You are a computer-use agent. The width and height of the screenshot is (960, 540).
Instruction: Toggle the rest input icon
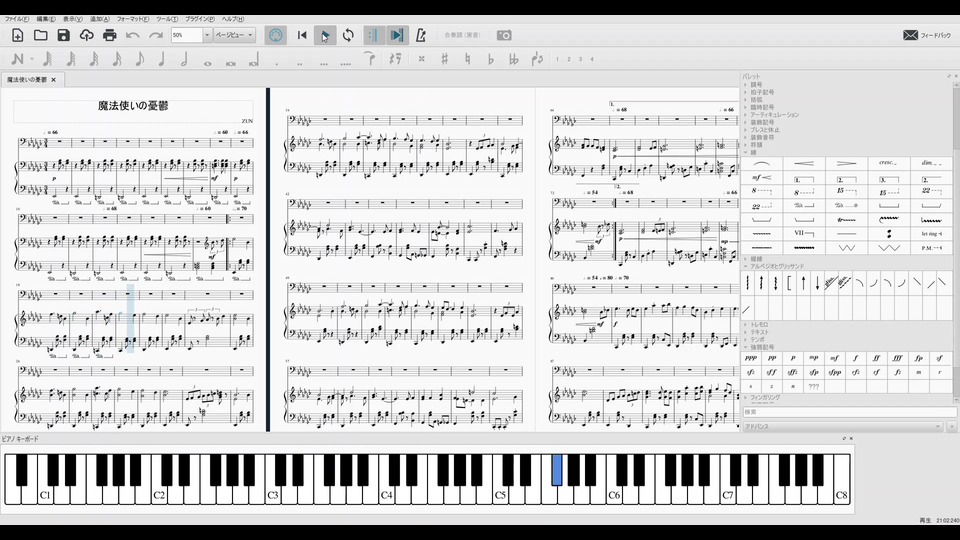pos(396,59)
